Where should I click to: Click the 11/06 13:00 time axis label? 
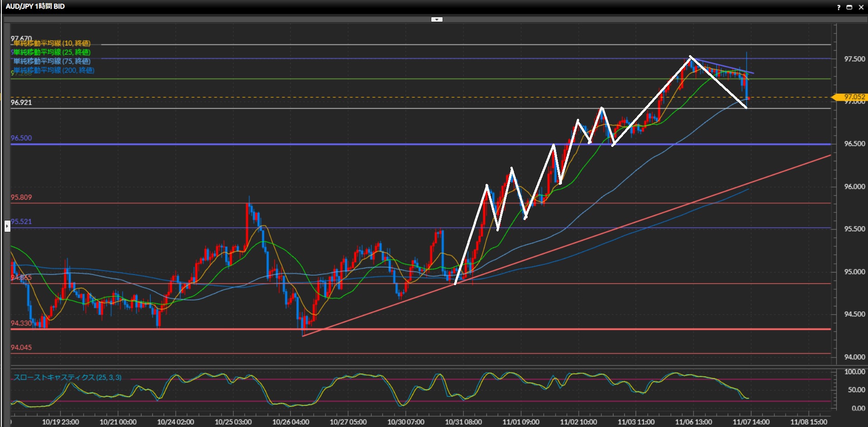click(693, 422)
